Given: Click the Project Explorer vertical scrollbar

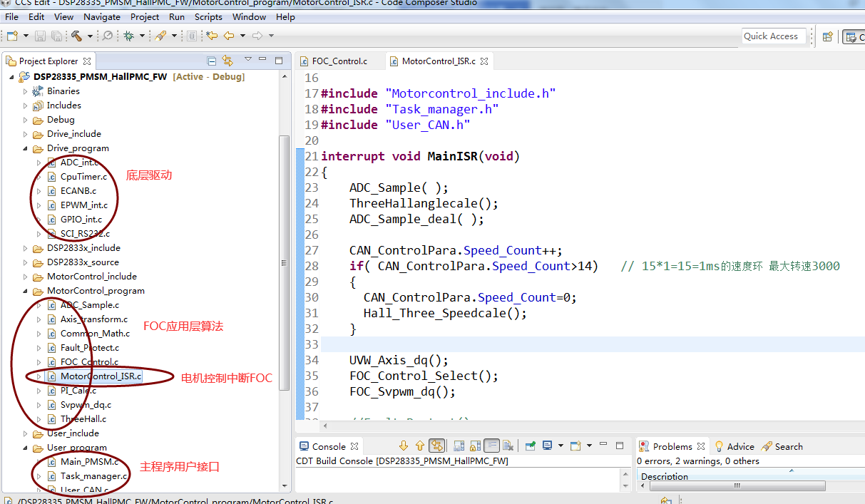Looking at the screenshot, I should coord(285,262).
